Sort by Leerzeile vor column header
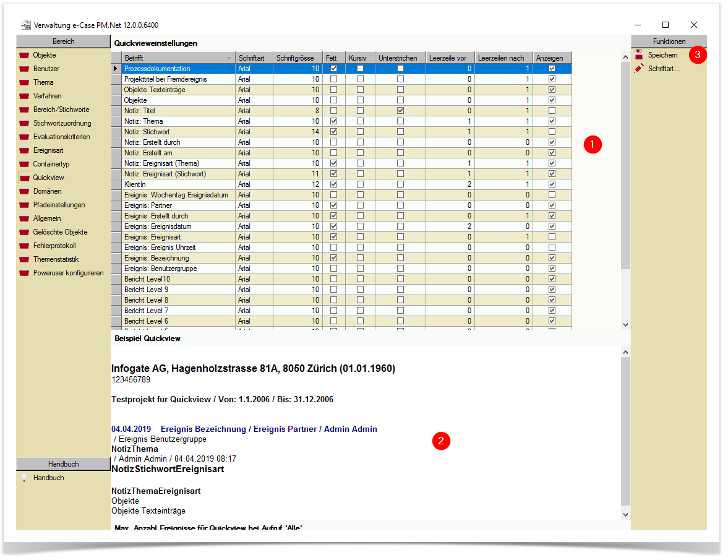This screenshot has width=728, height=560. 450,58
